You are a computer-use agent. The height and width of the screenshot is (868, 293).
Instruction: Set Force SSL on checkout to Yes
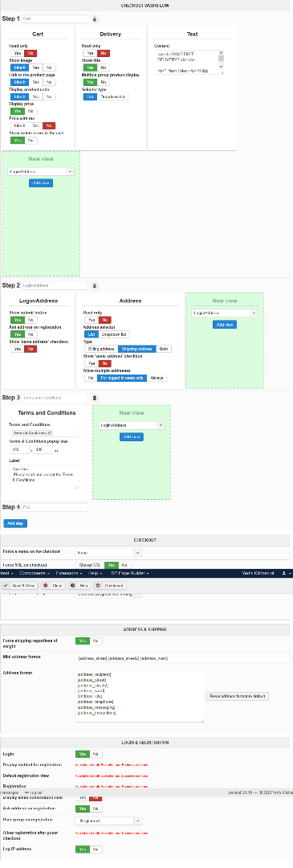112,565
